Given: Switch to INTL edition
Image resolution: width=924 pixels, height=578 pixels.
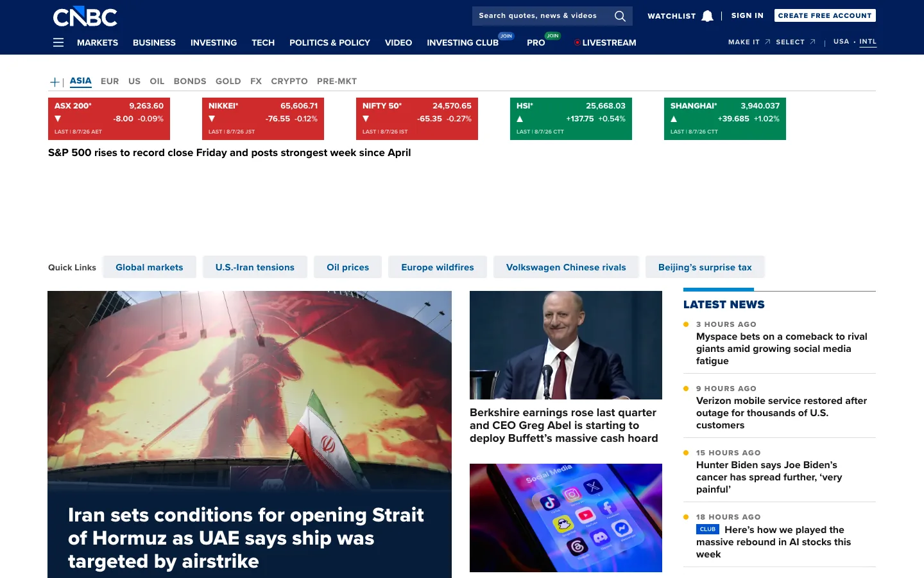Looking at the screenshot, I should pos(868,42).
